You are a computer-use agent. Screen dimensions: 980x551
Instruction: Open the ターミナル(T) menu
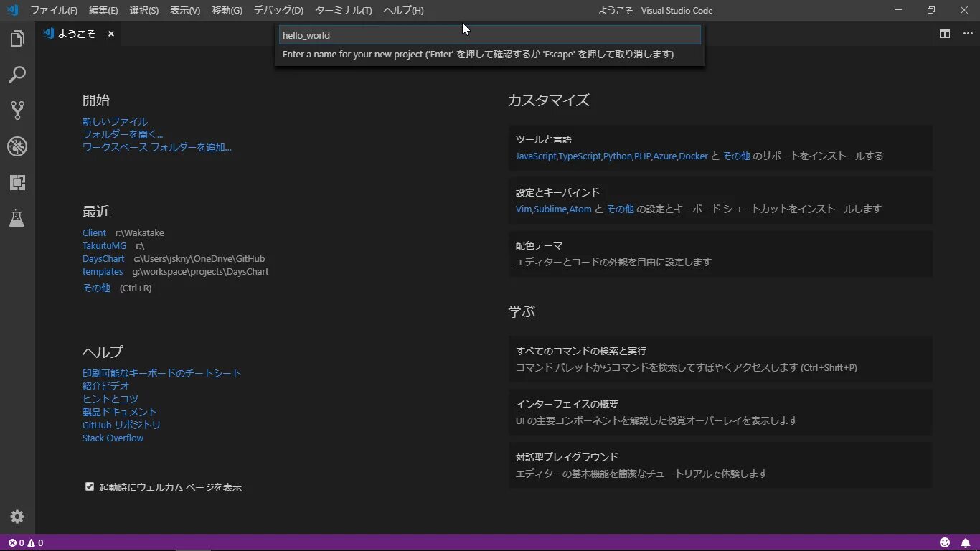(x=344, y=10)
